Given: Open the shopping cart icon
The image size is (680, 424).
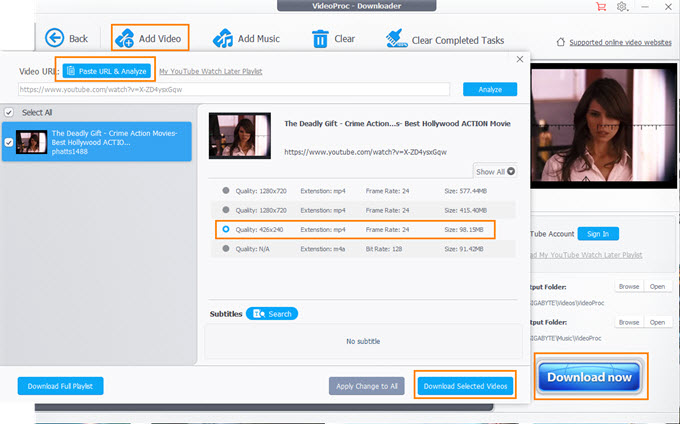Looking at the screenshot, I should click(x=601, y=7).
